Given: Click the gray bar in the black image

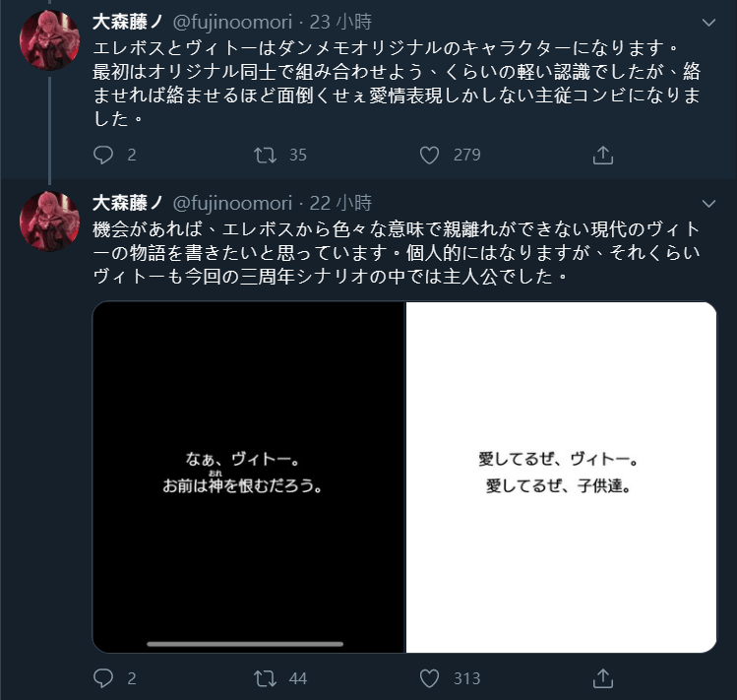Looking at the screenshot, I should click(x=245, y=644).
